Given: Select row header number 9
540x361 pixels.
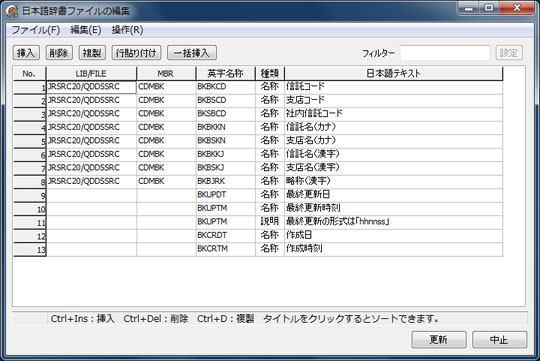Looking at the screenshot, I should (x=30, y=196).
